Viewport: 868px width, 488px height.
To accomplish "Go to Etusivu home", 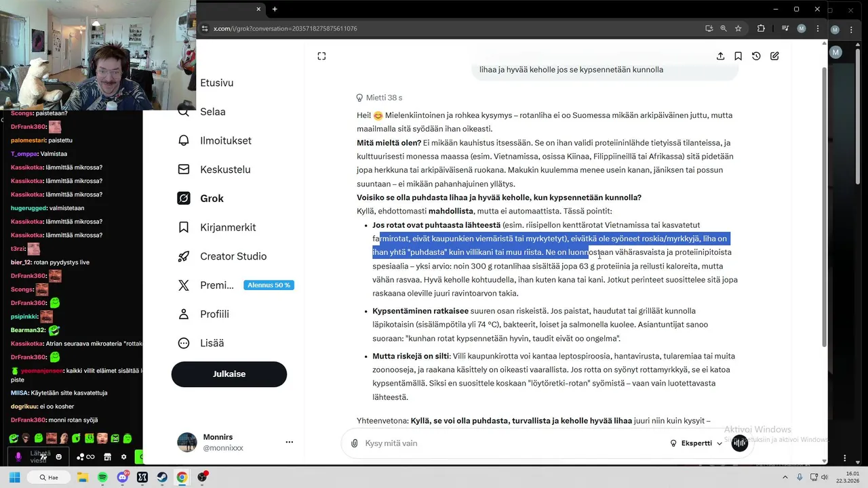I will point(216,83).
